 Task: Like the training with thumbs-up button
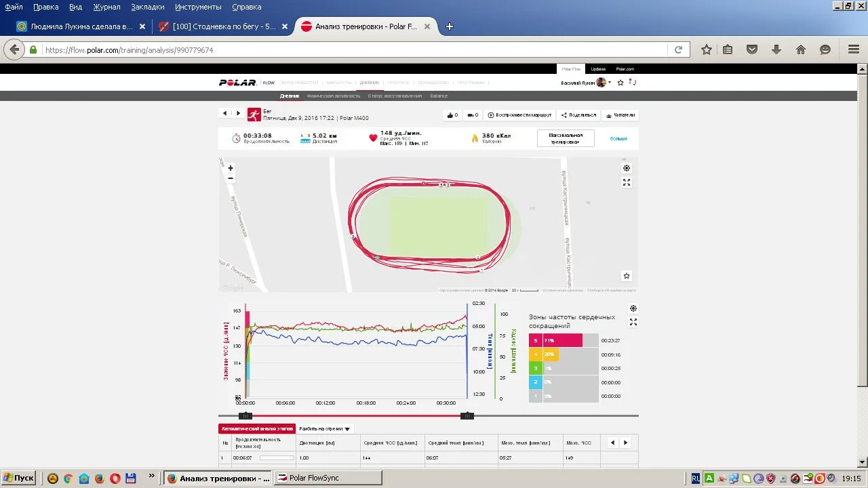[x=452, y=115]
